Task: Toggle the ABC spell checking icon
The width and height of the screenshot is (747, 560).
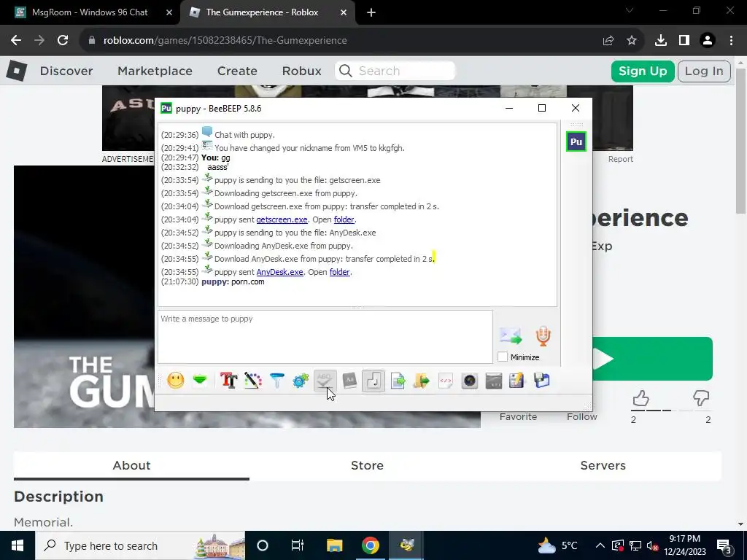Action: (x=325, y=381)
